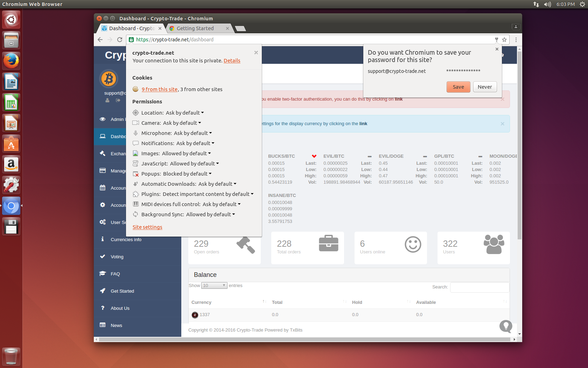The height and width of the screenshot is (368, 588).
Task: Expand Images permission dropdown
Action: point(187,154)
